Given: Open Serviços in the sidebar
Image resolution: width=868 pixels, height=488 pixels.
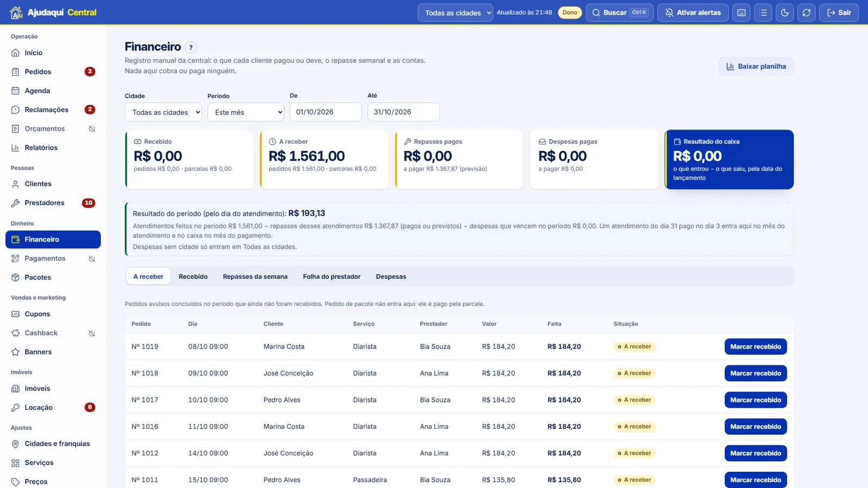Looking at the screenshot, I should [53, 463].
